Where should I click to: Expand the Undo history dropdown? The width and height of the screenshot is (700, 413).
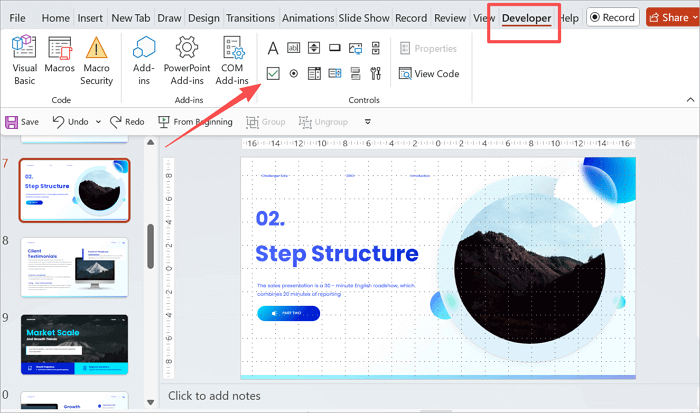coord(98,122)
